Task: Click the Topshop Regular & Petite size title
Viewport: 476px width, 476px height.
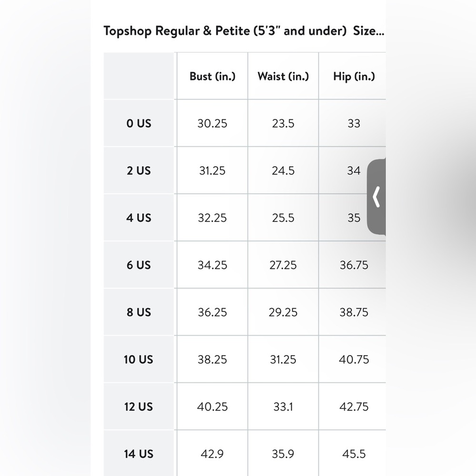Action: [x=243, y=31]
